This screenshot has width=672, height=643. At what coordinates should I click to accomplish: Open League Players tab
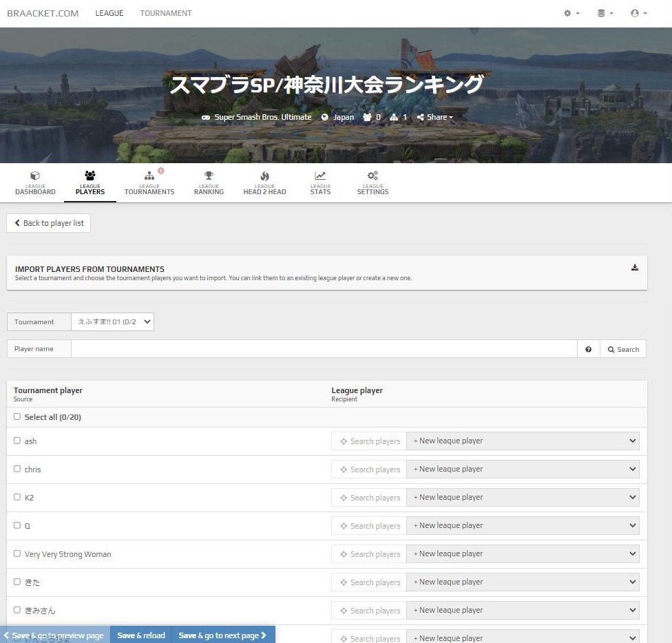coord(90,183)
